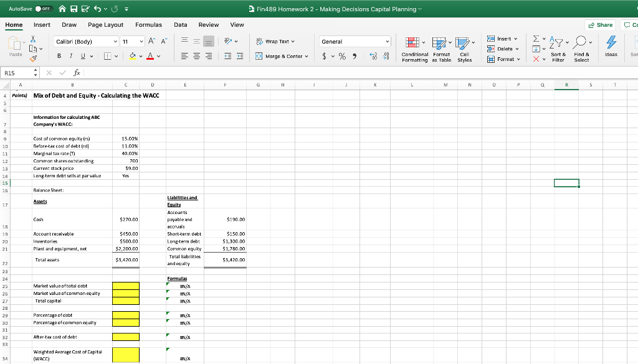Switch to the Formulas ribbon tab
The image size is (638, 364).
pos(148,25)
